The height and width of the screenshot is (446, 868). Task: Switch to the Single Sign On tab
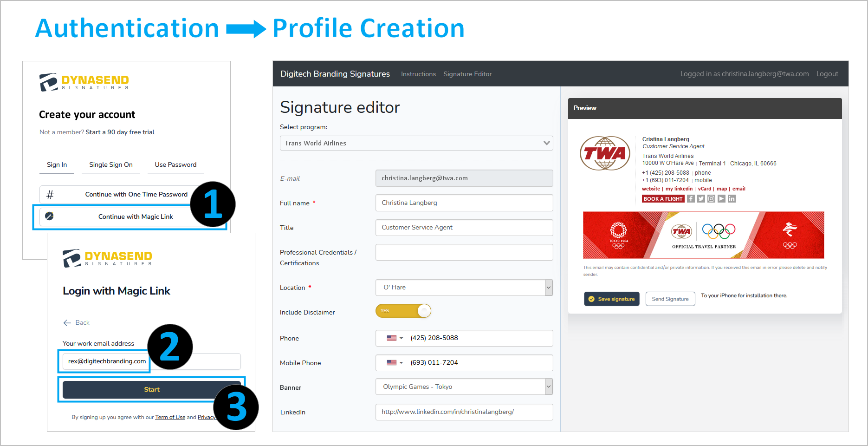pyautogui.click(x=111, y=164)
